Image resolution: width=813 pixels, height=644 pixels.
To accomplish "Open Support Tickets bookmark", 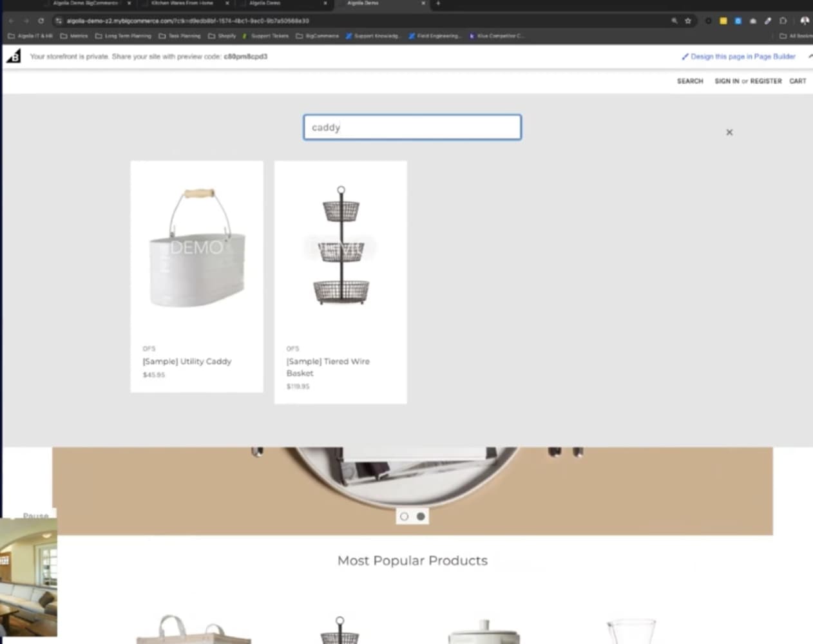I will (266, 36).
